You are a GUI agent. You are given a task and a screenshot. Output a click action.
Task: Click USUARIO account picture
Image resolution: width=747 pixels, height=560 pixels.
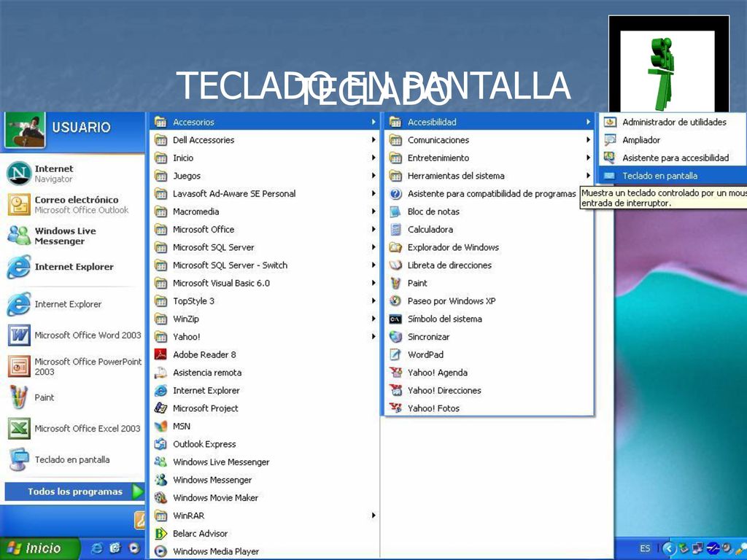[x=25, y=131]
